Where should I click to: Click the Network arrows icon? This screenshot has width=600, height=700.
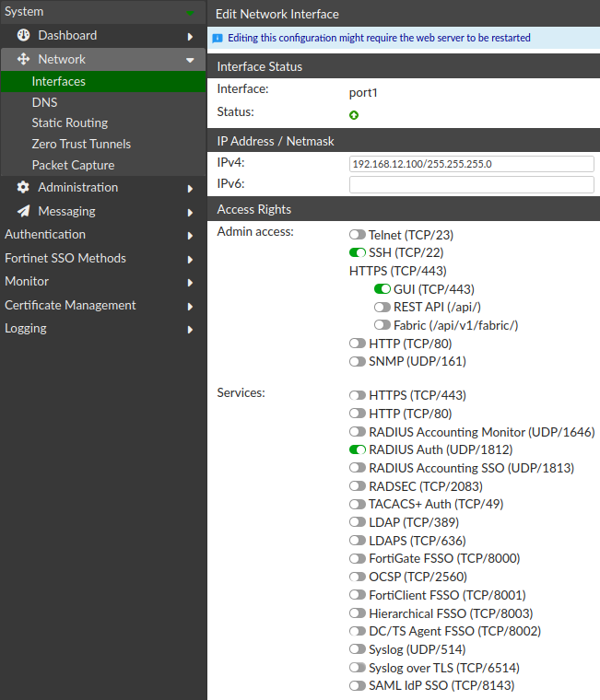point(23,59)
